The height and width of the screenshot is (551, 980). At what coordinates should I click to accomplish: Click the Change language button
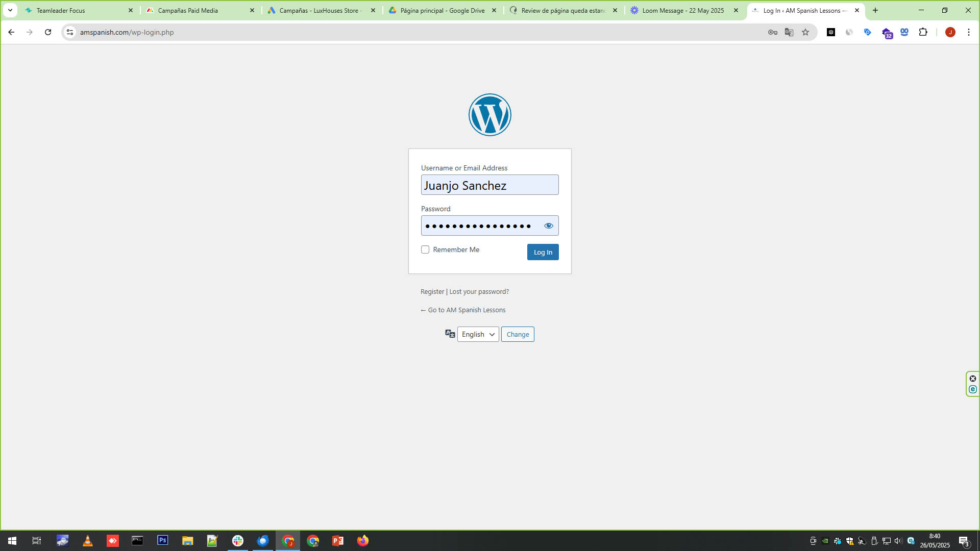point(518,334)
